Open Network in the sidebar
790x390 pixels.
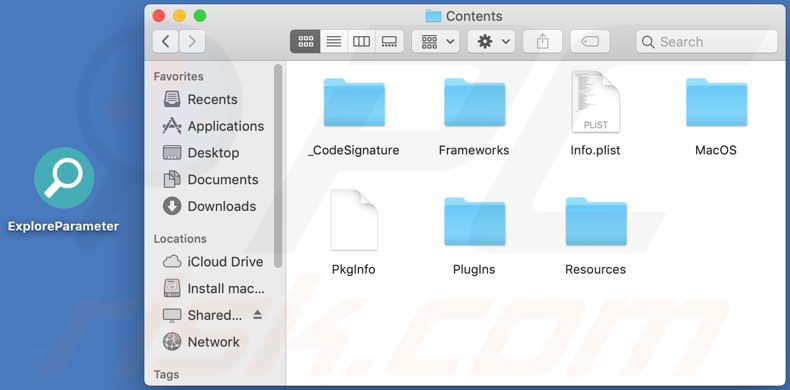(x=202, y=342)
